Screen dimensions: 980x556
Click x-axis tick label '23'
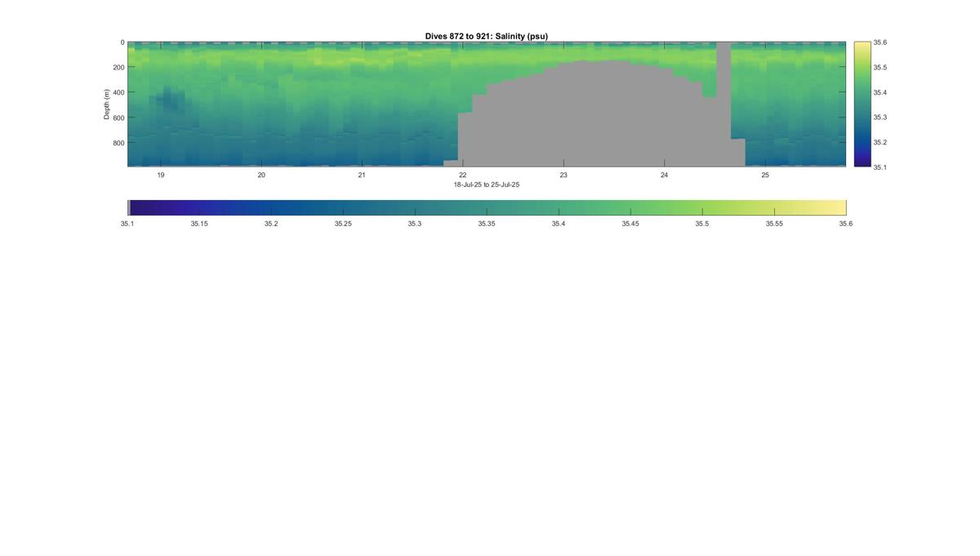click(563, 175)
